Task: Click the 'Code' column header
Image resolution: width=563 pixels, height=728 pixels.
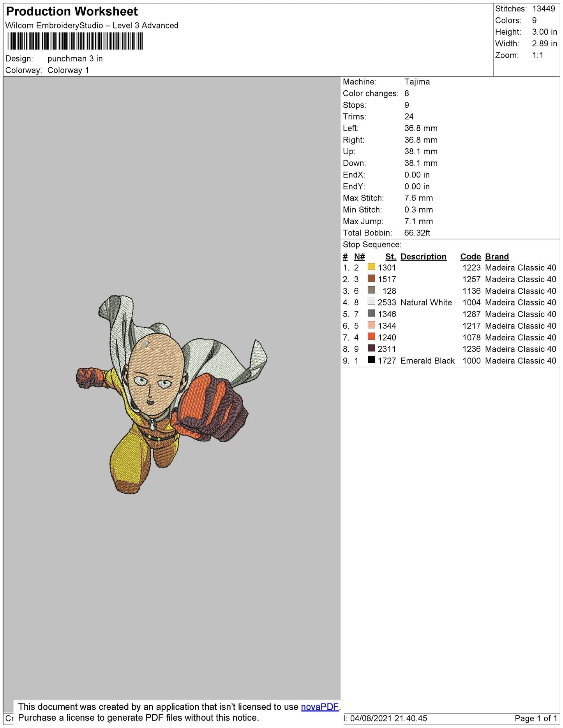Action: [471, 257]
